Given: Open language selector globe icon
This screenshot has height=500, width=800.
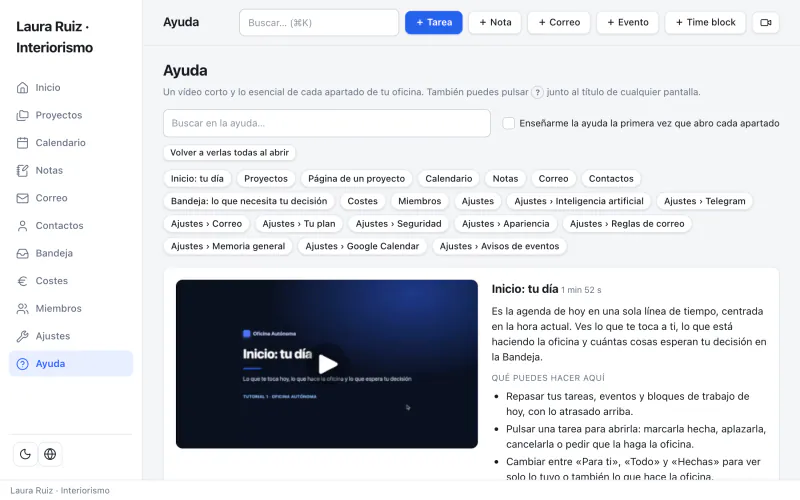Looking at the screenshot, I should click(x=50, y=454).
